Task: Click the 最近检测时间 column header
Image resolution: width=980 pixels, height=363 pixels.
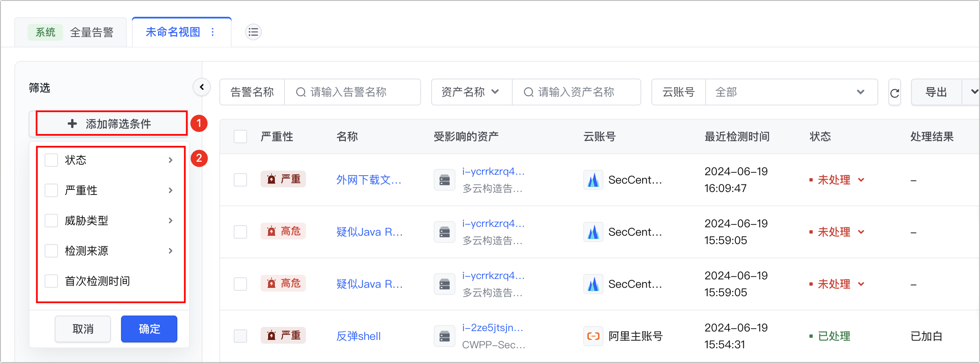Action: [x=737, y=137]
